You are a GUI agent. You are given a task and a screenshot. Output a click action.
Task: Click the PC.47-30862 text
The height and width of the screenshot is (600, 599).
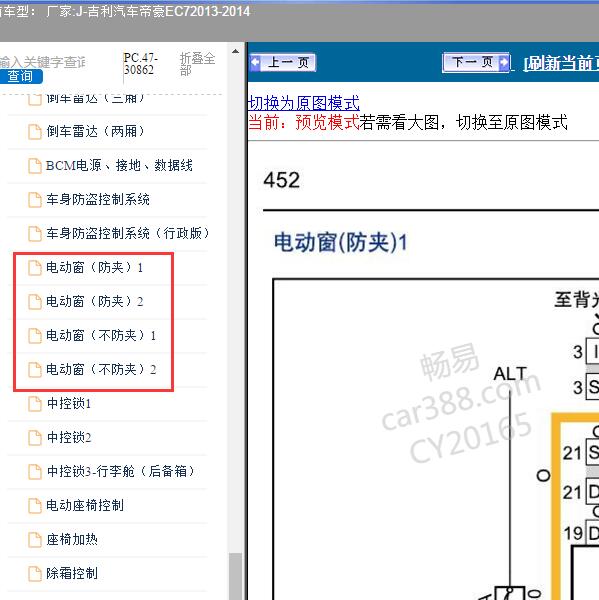(x=140, y=64)
